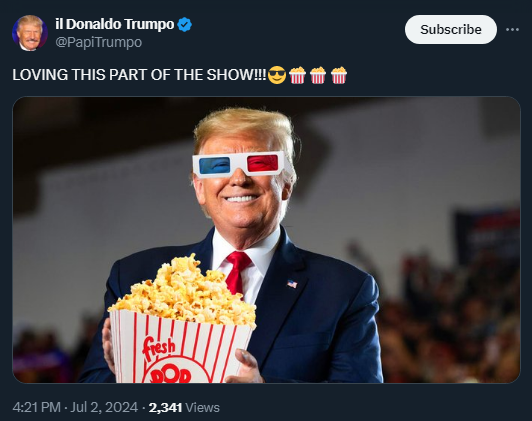Click the sunglasses smiley emoji
Image resolution: width=532 pixels, height=421 pixels.
tap(277, 75)
